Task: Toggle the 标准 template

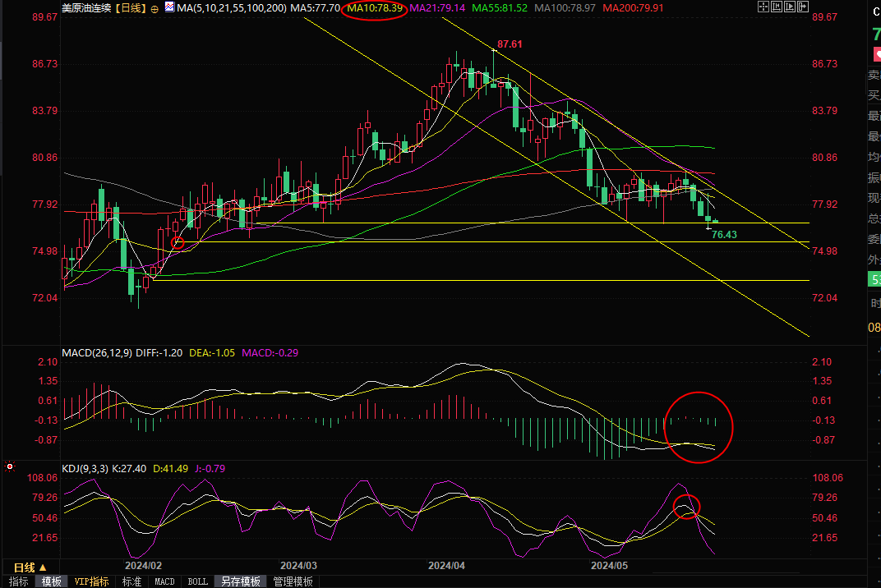Action: click(x=131, y=581)
